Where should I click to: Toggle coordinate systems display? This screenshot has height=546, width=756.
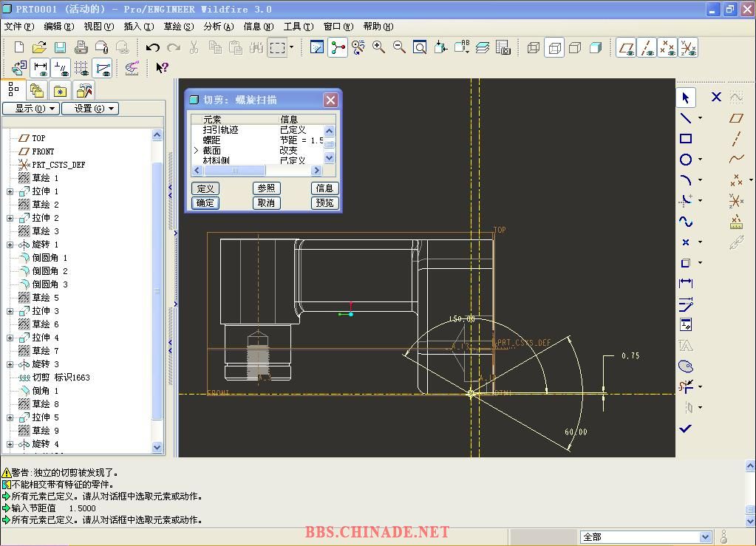click(688, 48)
